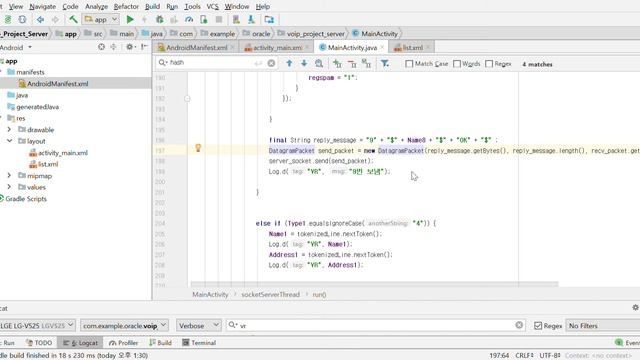Unselect occurrence icon in search bar

[352, 63]
